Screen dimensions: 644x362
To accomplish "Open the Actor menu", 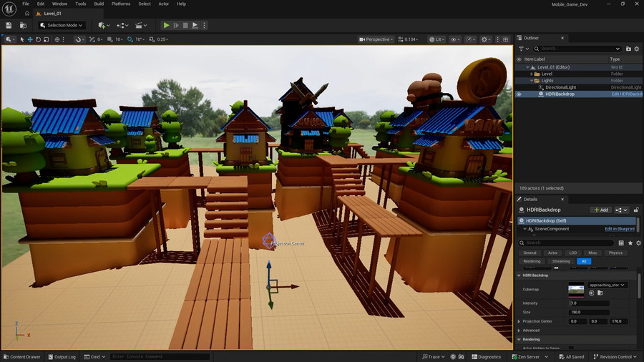I will [x=163, y=4].
